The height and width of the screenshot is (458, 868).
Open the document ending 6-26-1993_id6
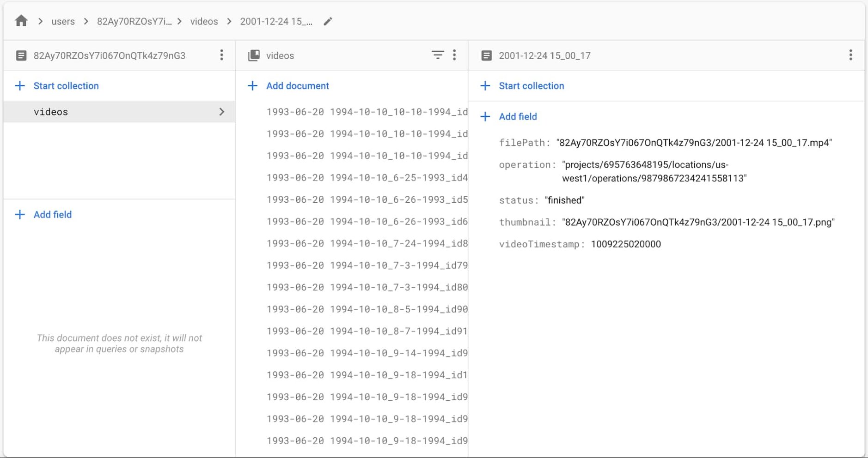[x=367, y=222]
